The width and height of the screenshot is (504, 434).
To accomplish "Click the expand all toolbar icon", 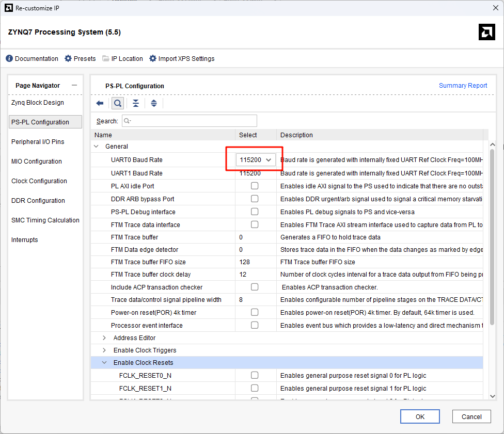I will (x=154, y=103).
